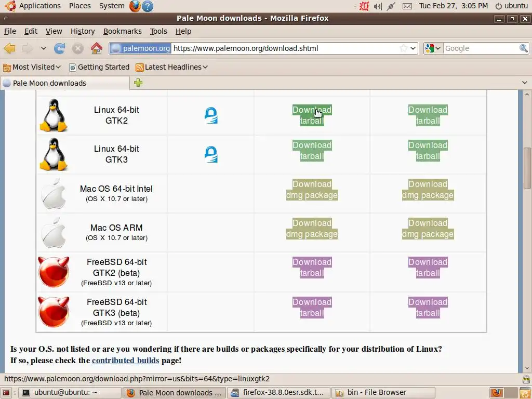Click the URL address text field
The height and width of the screenshot is (399, 532).
pyautogui.click(x=285, y=48)
